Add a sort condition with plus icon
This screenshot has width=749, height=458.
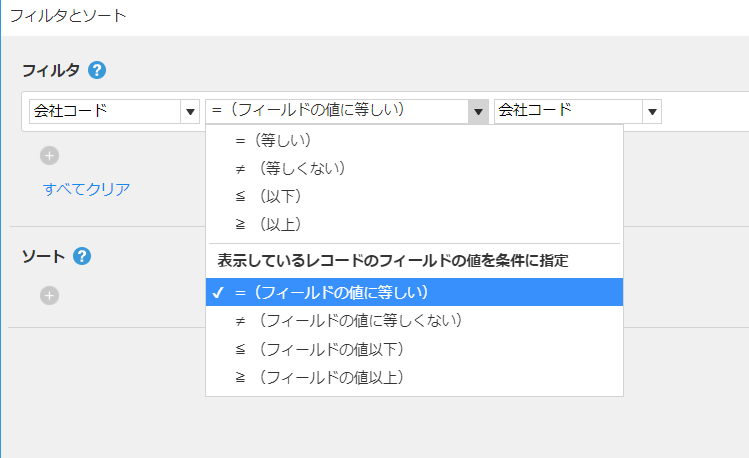coord(49,296)
